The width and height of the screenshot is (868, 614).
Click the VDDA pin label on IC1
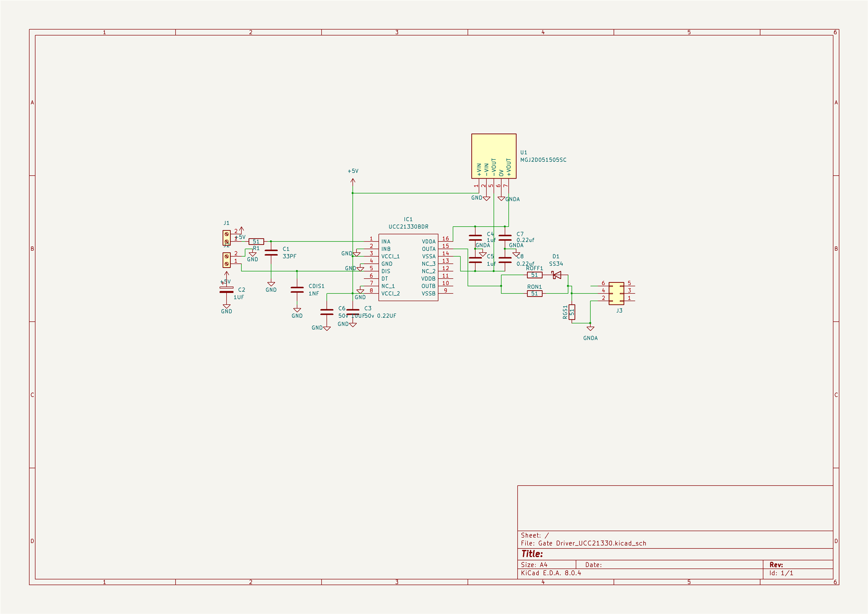point(429,242)
